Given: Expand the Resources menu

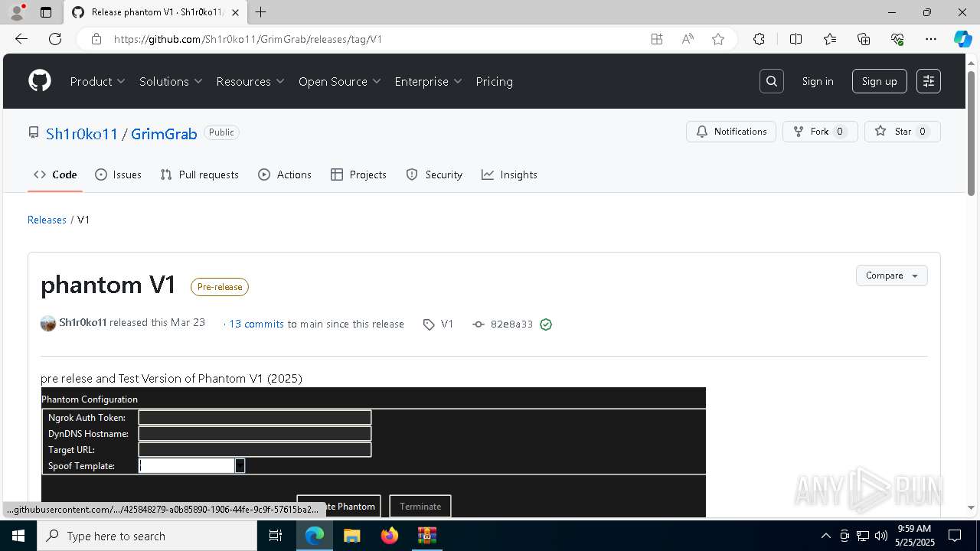Looking at the screenshot, I should [250, 81].
